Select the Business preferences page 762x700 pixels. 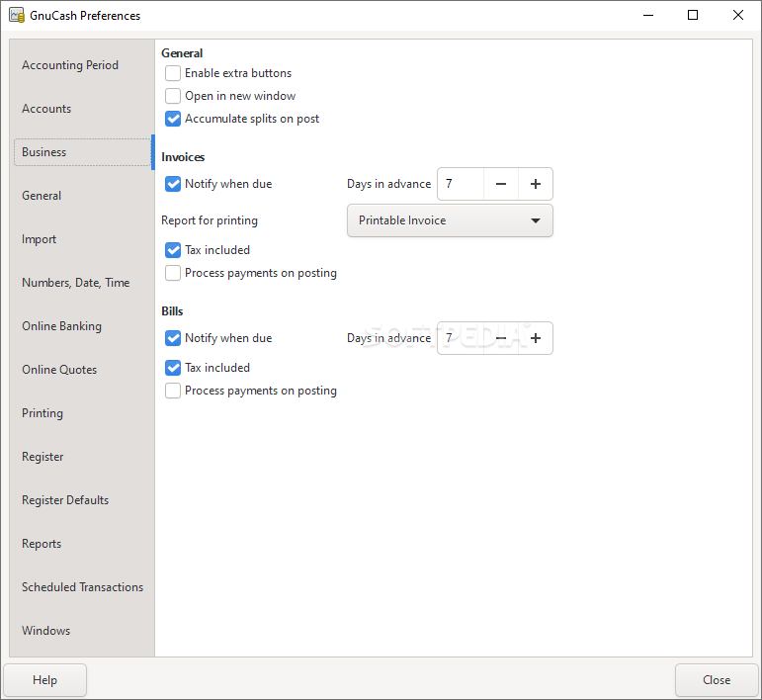pyautogui.click(x=82, y=152)
